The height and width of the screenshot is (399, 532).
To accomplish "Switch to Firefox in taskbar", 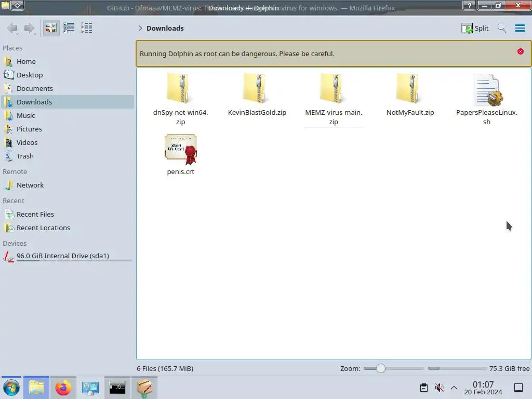I will point(63,388).
